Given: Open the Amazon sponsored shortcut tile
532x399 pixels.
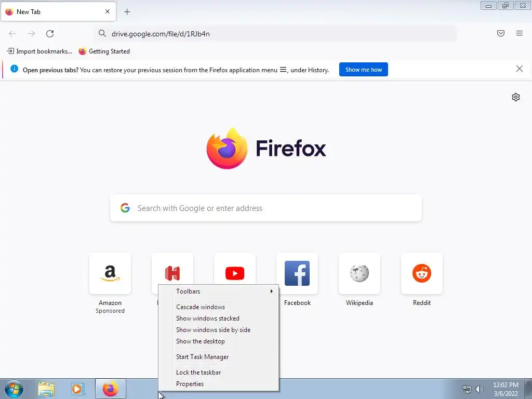Looking at the screenshot, I should coord(110,273).
